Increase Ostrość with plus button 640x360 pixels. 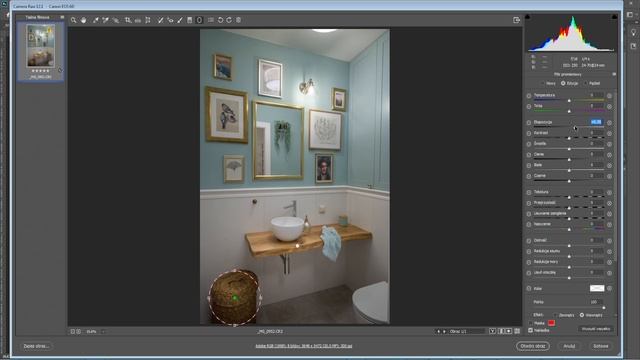tap(609, 241)
